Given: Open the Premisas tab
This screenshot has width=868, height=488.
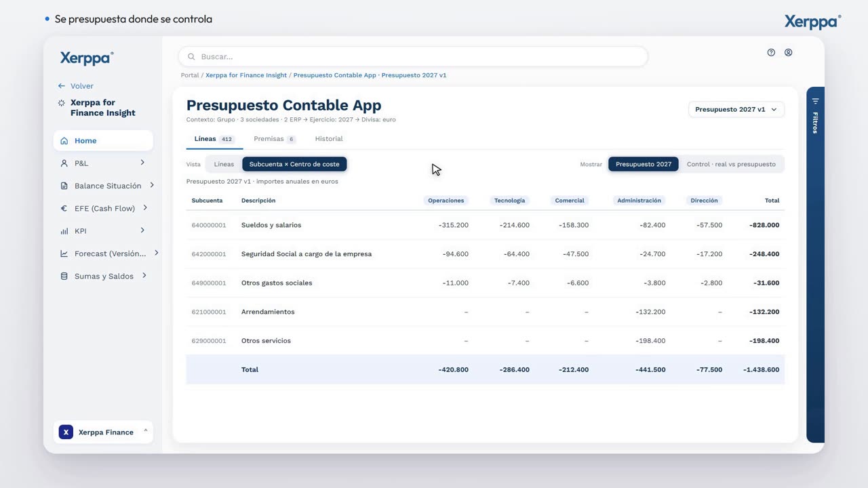Looking at the screenshot, I should pyautogui.click(x=275, y=139).
